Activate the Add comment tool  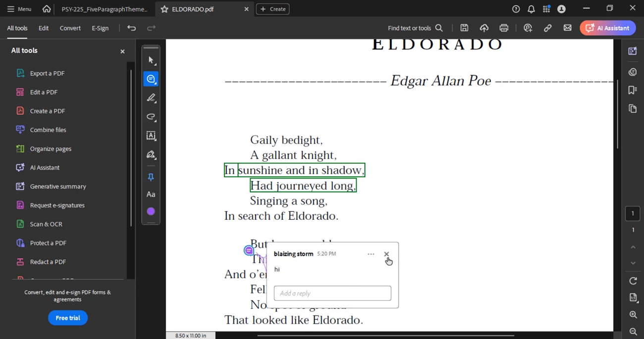pos(151,79)
